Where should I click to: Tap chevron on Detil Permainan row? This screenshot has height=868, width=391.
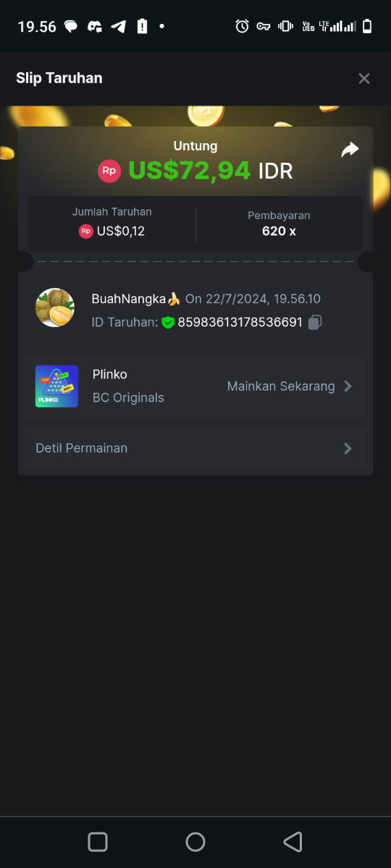click(348, 448)
